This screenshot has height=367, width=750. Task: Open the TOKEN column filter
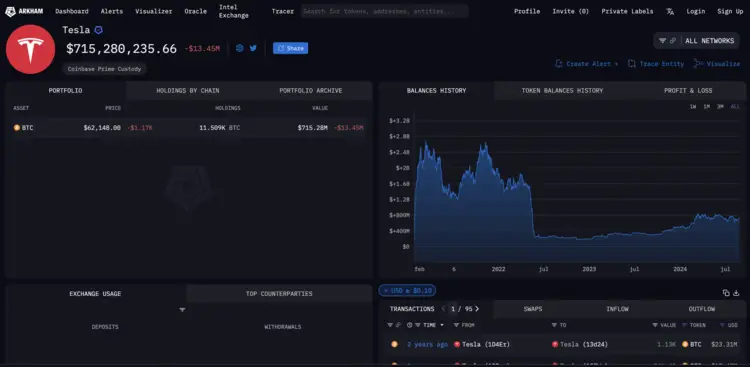[x=685, y=325]
